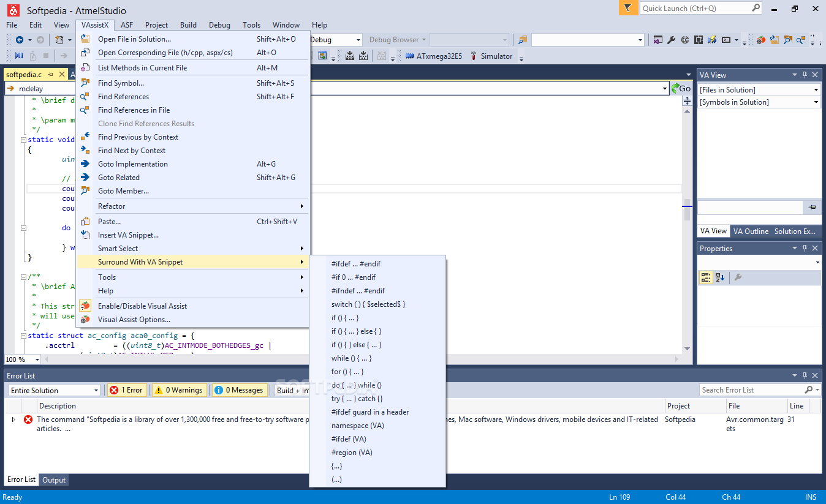Click the Categorized view icon in Properties
Viewport: 826px width, 504px height.
[x=706, y=277]
